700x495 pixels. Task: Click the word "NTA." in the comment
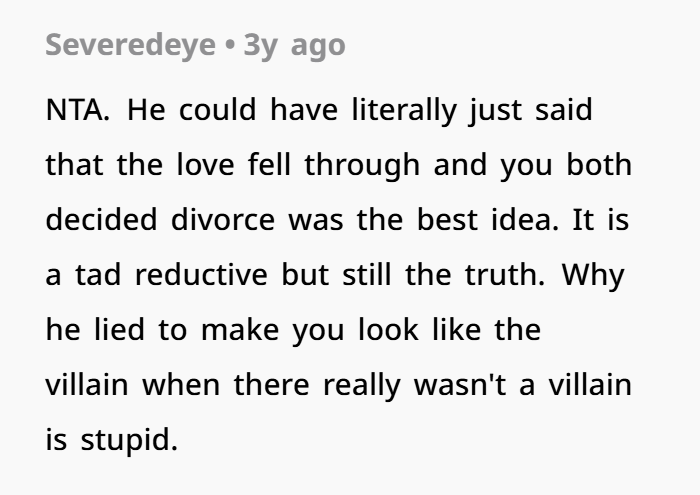(x=78, y=110)
